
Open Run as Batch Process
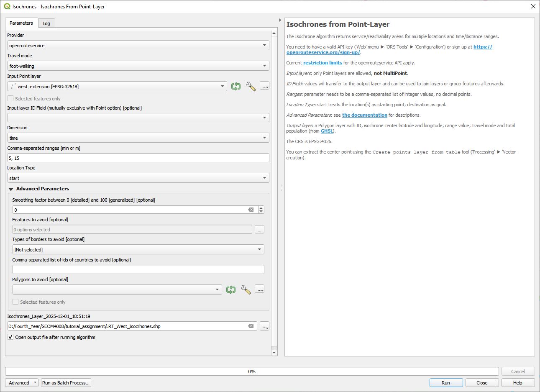click(x=66, y=383)
